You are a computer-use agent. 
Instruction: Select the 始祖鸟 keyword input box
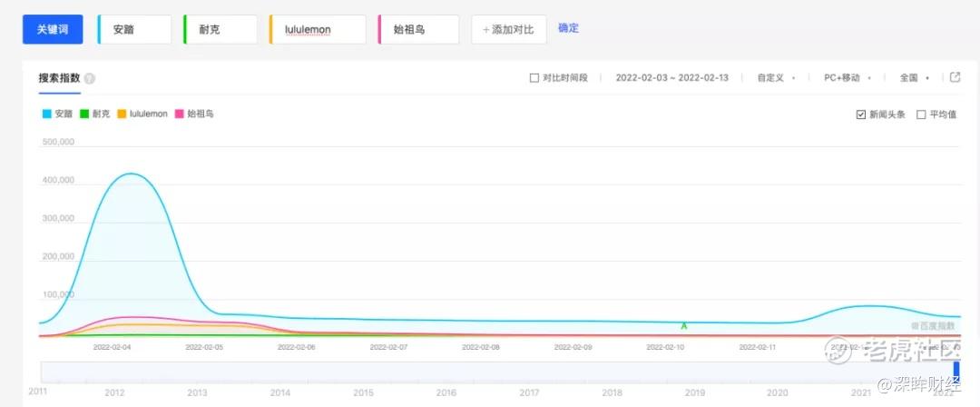418,29
